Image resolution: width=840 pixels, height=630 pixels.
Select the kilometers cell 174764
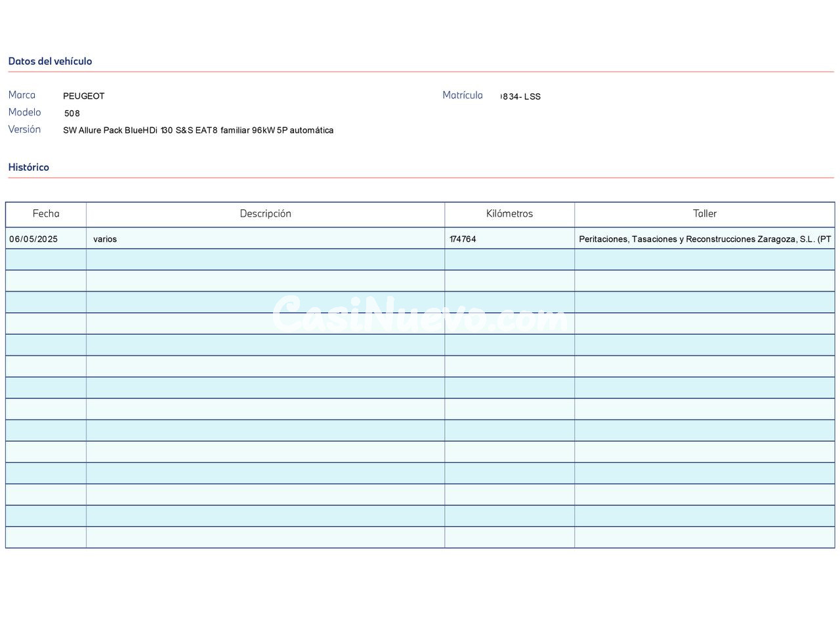tap(463, 240)
